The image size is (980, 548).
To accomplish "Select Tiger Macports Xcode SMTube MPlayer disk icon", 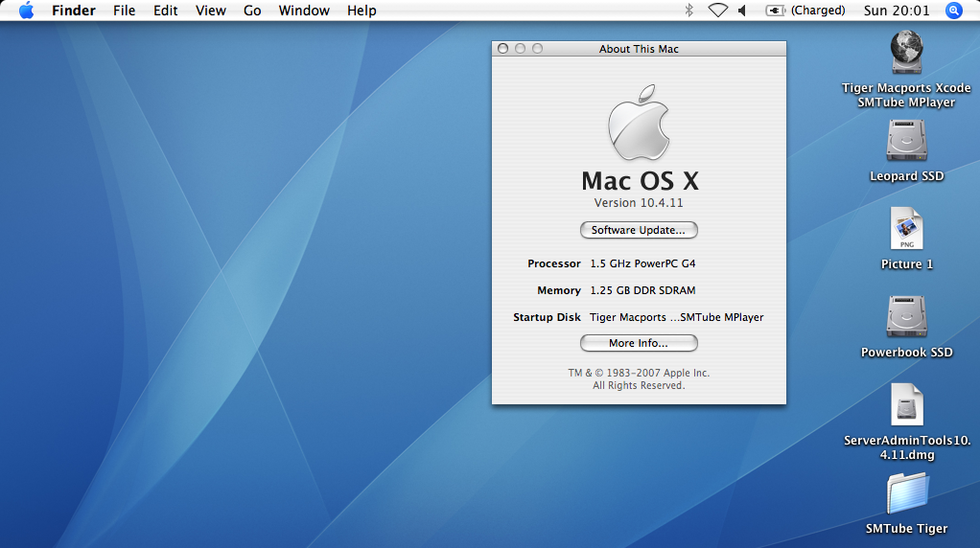I will tap(906, 53).
